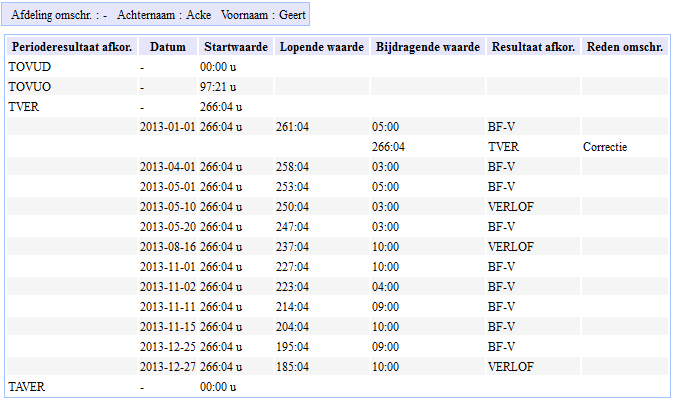Click the Reden omschr. column header
Screen dimensions: 676x407
(x=625, y=47)
